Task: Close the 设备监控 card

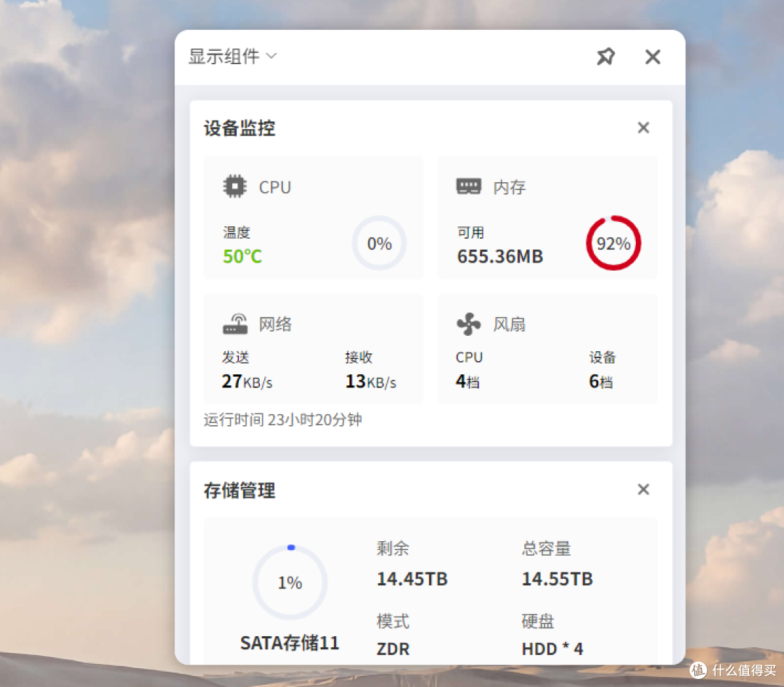Action: point(643,128)
